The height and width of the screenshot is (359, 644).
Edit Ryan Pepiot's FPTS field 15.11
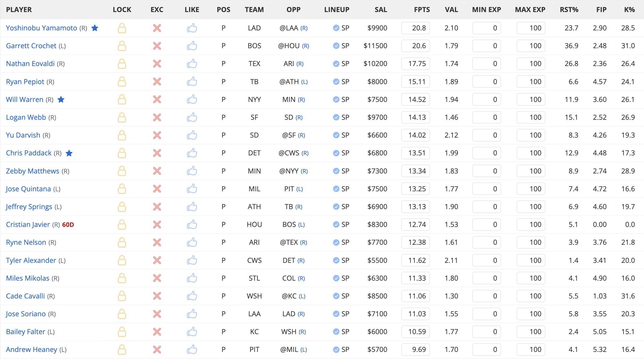[x=416, y=82]
